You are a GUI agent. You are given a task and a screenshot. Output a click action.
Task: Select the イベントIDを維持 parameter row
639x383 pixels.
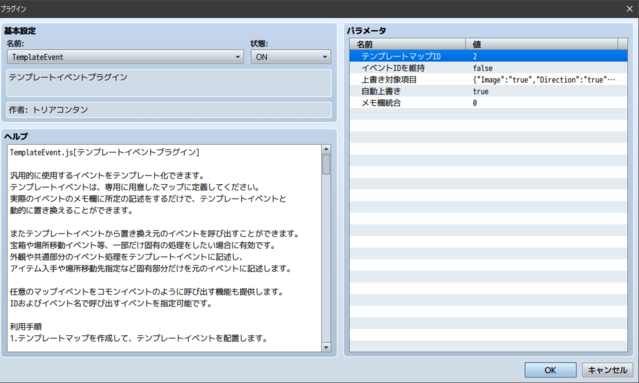[x=488, y=68]
